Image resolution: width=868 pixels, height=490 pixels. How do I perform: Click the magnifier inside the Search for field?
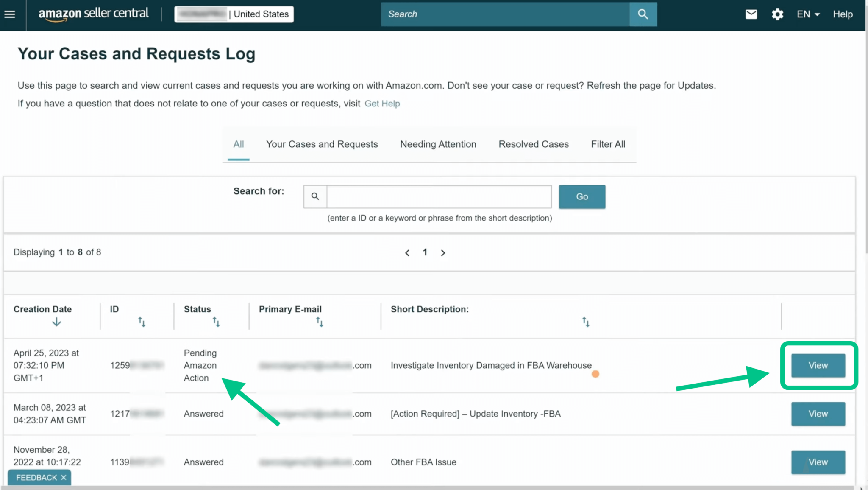(x=315, y=196)
